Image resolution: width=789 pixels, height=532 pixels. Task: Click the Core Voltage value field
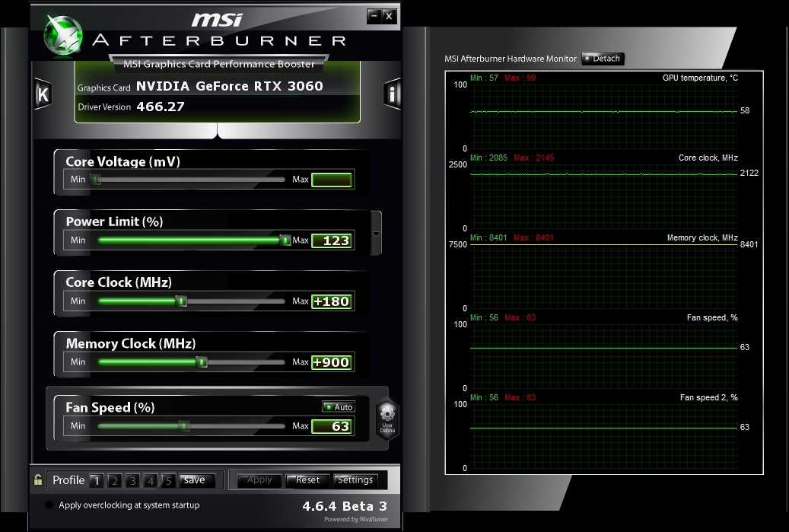click(332, 180)
